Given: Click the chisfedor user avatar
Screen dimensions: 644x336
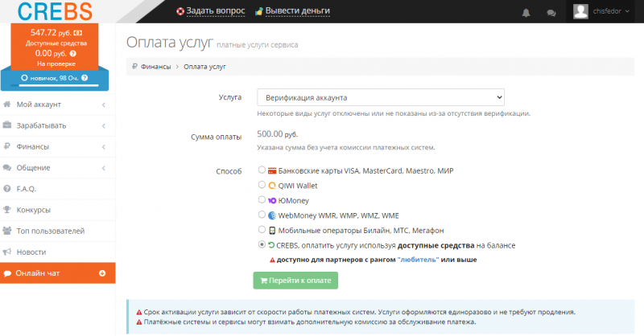Looking at the screenshot, I should (580, 11).
